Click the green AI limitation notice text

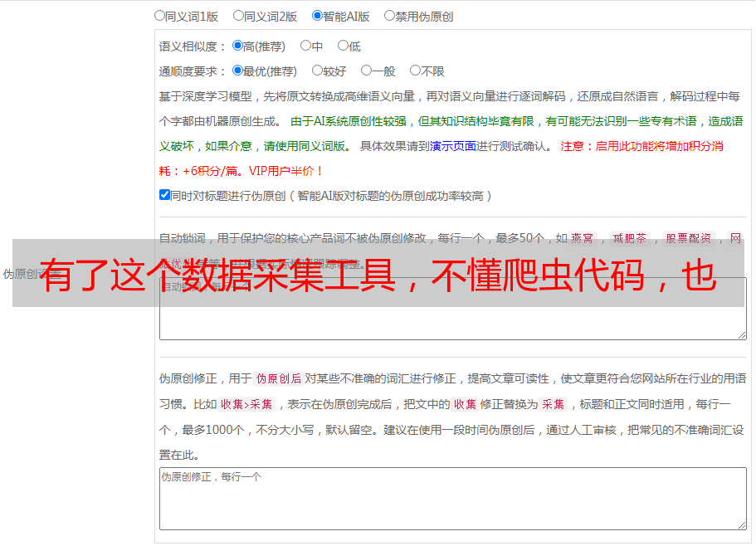(x=451, y=134)
